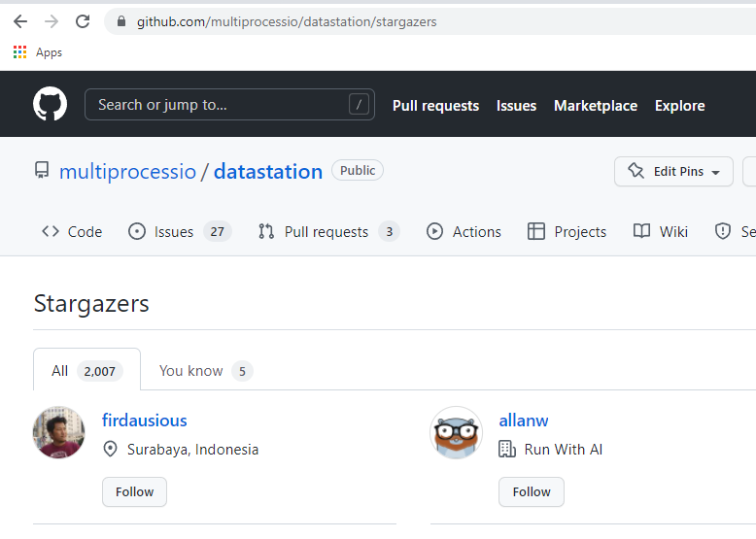Open the Code tab
The height and width of the screenshot is (539, 756).
point(72,232)
